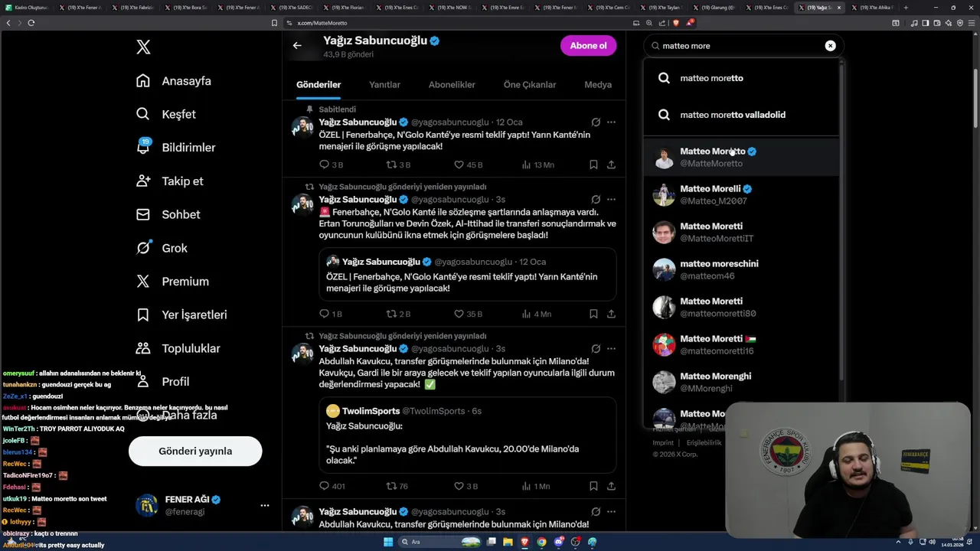Open Chrome from the taskbar
980x551 pixels.
coord(542,542)
